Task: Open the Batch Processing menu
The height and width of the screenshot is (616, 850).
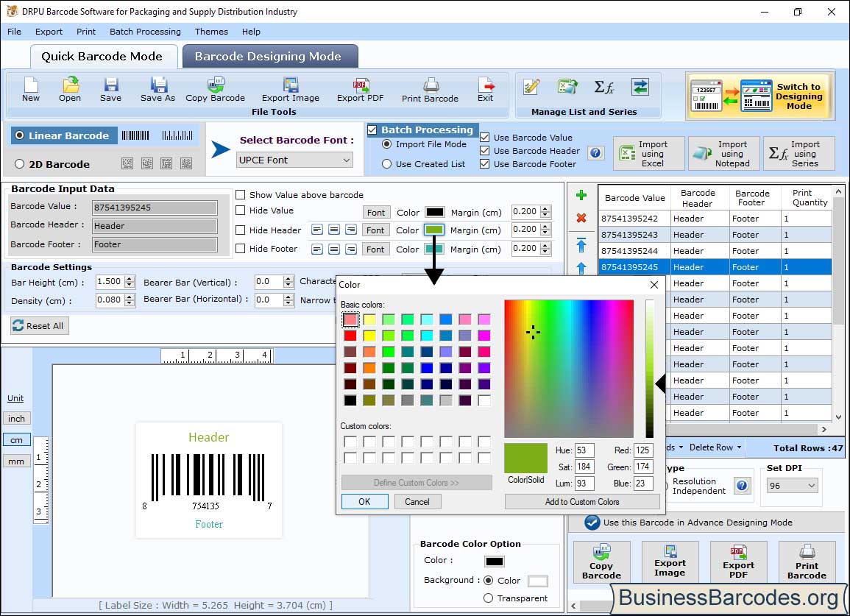Action: [x=145, y=32]
